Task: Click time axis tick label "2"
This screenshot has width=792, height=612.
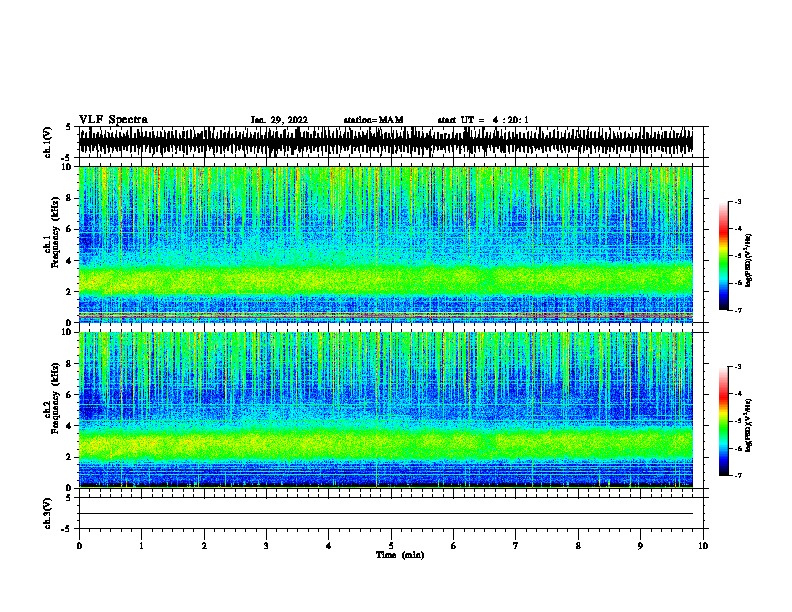Action: pos(204,546)
